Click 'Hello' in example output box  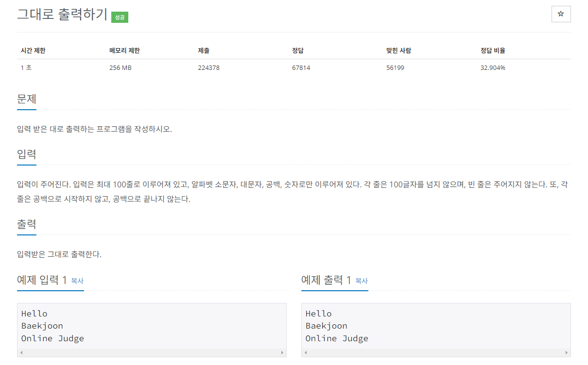point(319,314)
